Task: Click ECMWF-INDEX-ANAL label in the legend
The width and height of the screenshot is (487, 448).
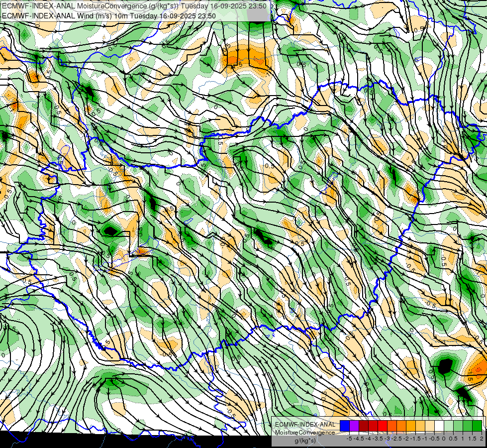Action: point(305,425)
